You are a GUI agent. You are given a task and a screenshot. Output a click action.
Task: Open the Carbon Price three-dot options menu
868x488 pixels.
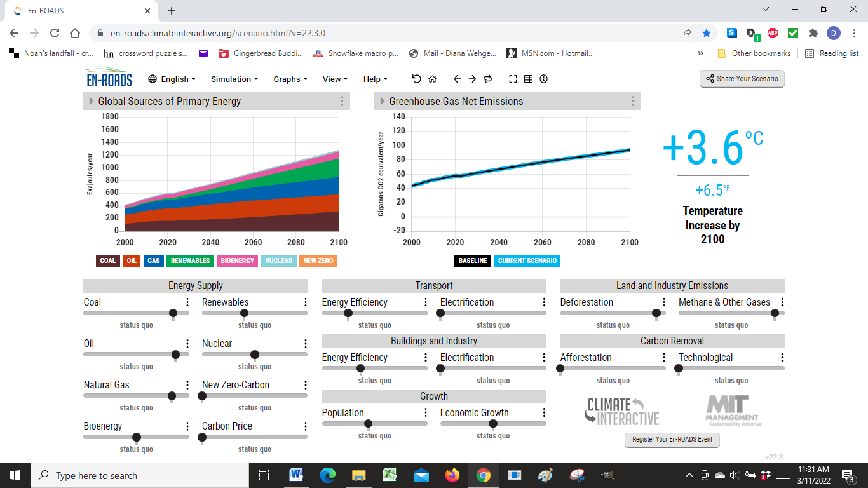pos(306,426)
